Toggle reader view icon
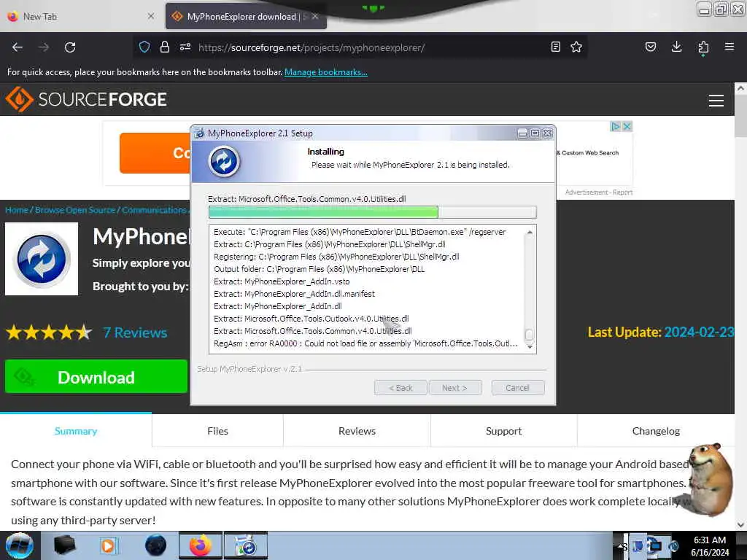 [555, 47]
